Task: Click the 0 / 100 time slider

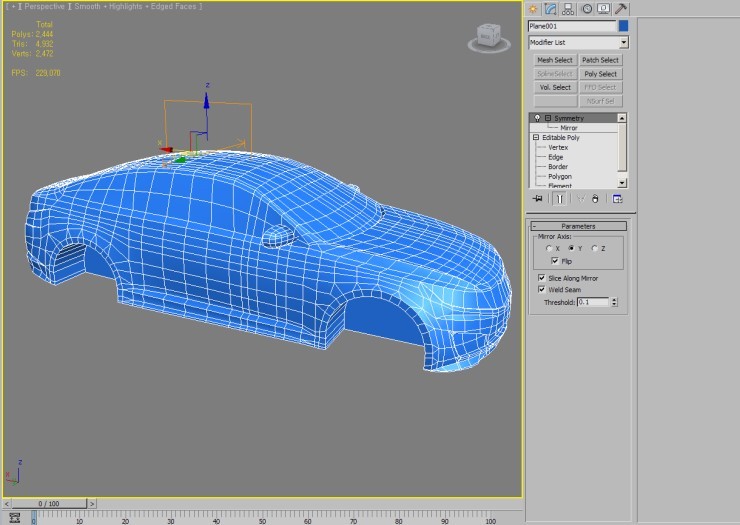Action: (49, 504)
